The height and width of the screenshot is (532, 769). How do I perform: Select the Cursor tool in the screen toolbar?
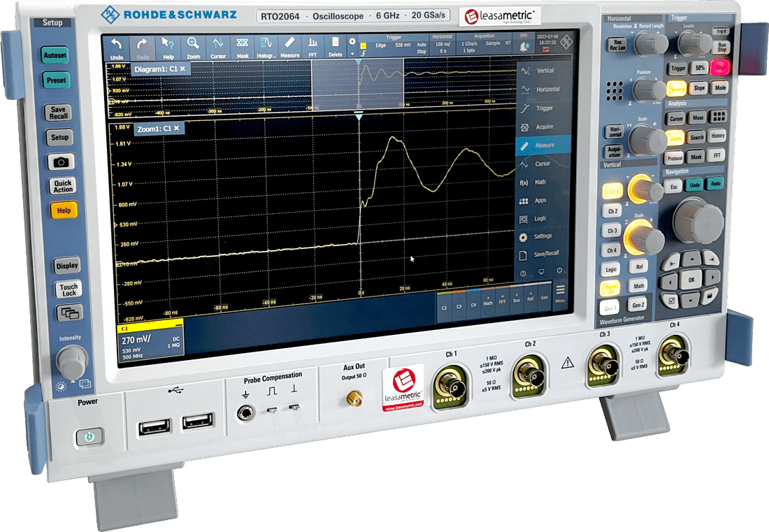tap(218, 48)
